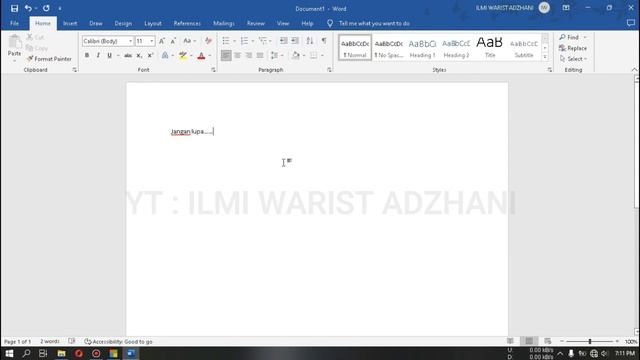Align text left

(226, 55)
